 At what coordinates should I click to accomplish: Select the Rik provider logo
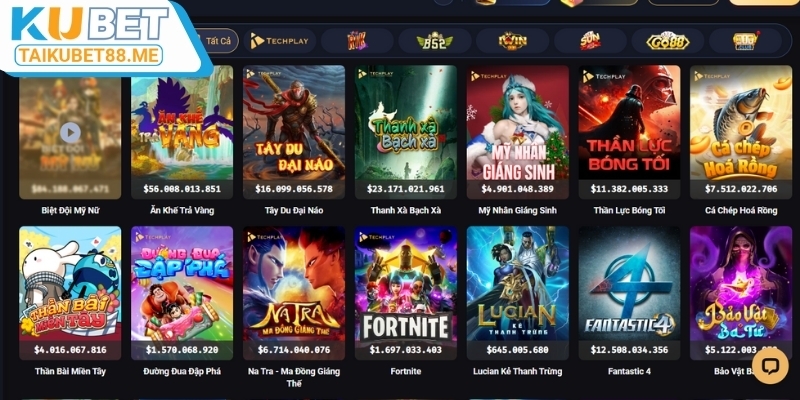357,41
